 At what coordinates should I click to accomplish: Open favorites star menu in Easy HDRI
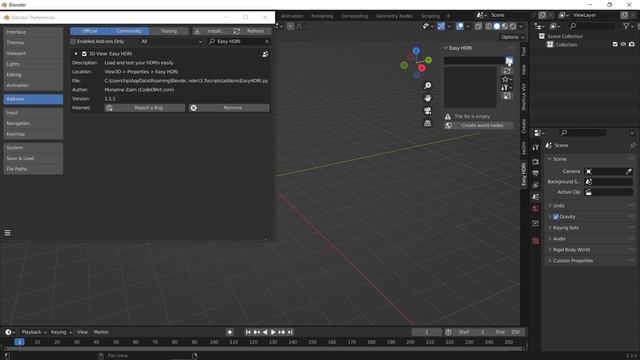tap(507, 79)
